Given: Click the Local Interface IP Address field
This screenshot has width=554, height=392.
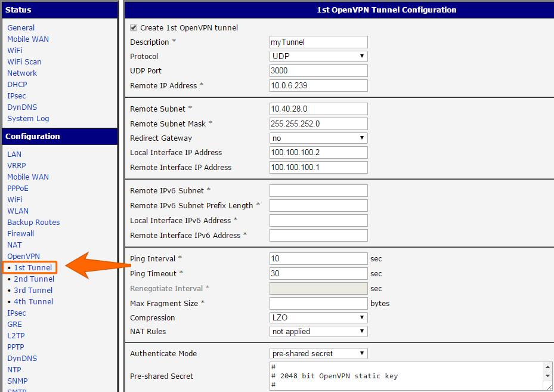Looking at the screenshot, I should (x=318, y=152).
